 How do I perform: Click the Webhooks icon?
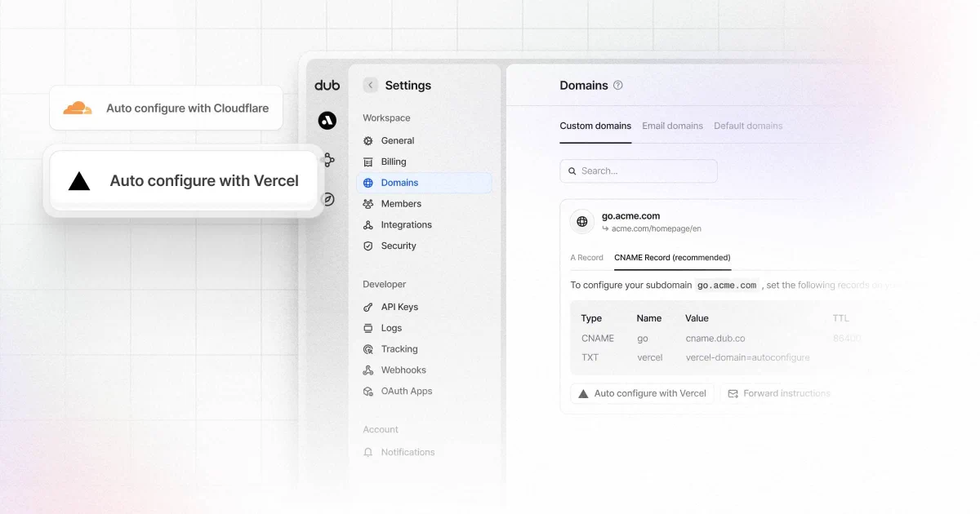click(x=368, y=370)
